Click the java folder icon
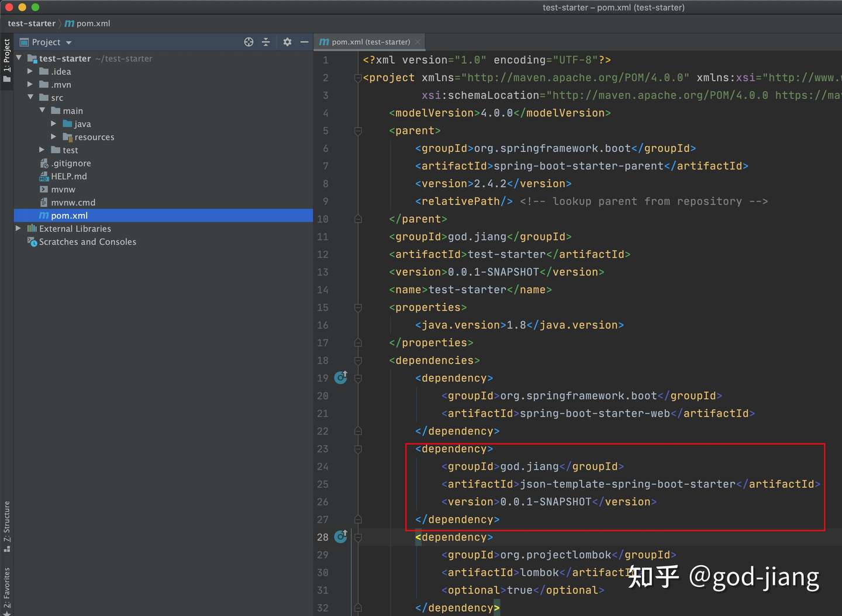This screenshot has width=842, height=616. click(67, 123)
